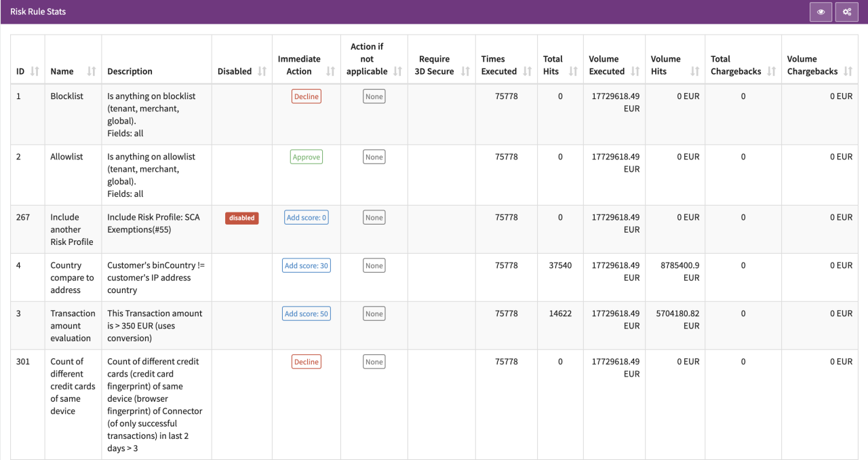Click the Description column header

tap(130, 71)
